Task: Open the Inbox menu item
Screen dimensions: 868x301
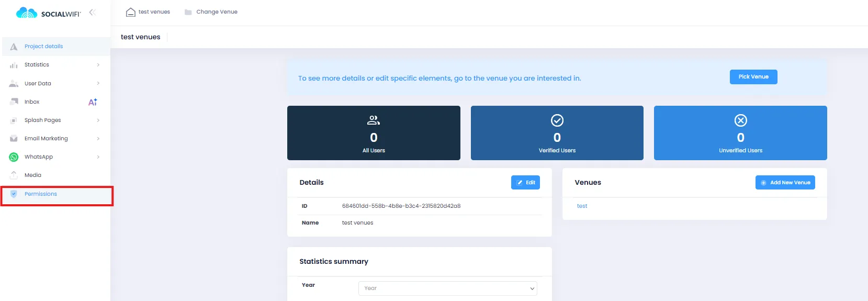Action: click(x=32, y=102)
